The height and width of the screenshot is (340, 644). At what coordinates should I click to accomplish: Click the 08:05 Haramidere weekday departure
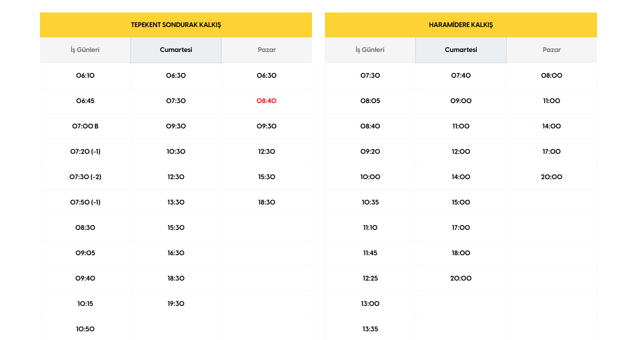(x=370, y=101)
